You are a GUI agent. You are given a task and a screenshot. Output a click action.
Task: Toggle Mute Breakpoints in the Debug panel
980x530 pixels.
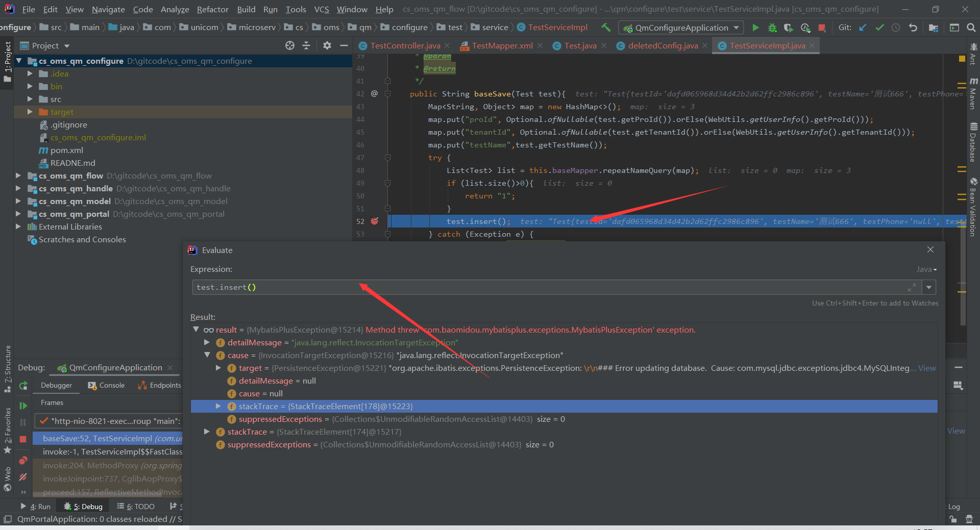tap(23, 477)
